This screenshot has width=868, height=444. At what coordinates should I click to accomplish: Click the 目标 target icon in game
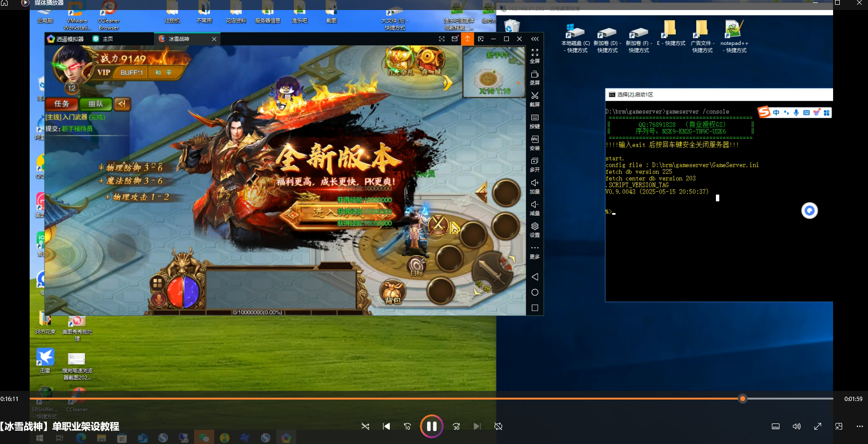tap(417, 266)
